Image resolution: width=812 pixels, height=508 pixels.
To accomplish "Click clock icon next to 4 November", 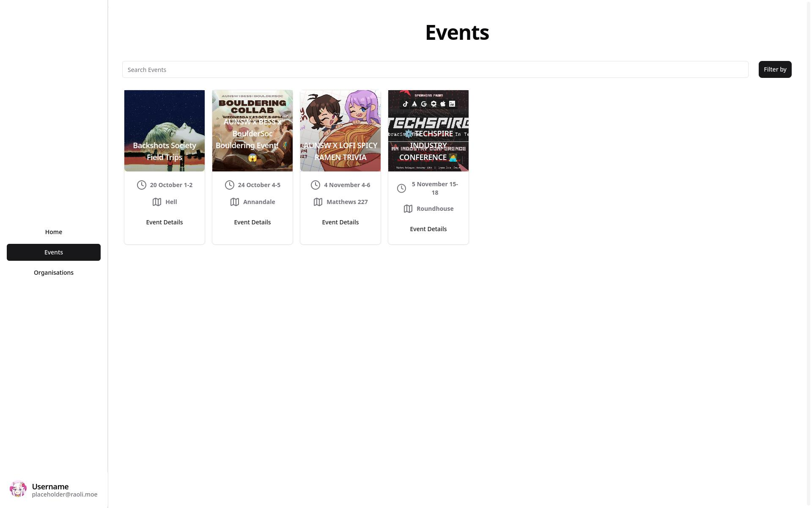I will tap(315, 185).
